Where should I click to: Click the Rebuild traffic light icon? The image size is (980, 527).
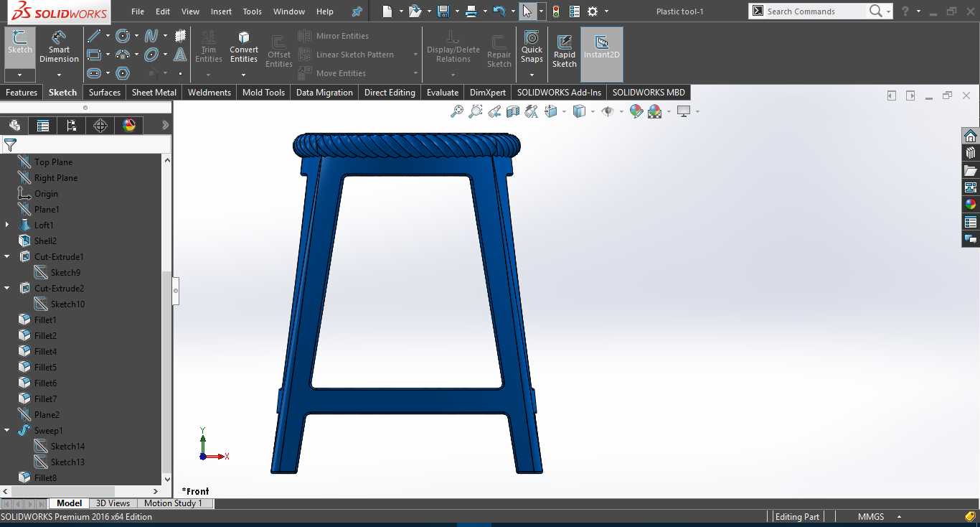click(x=555, y=11)
